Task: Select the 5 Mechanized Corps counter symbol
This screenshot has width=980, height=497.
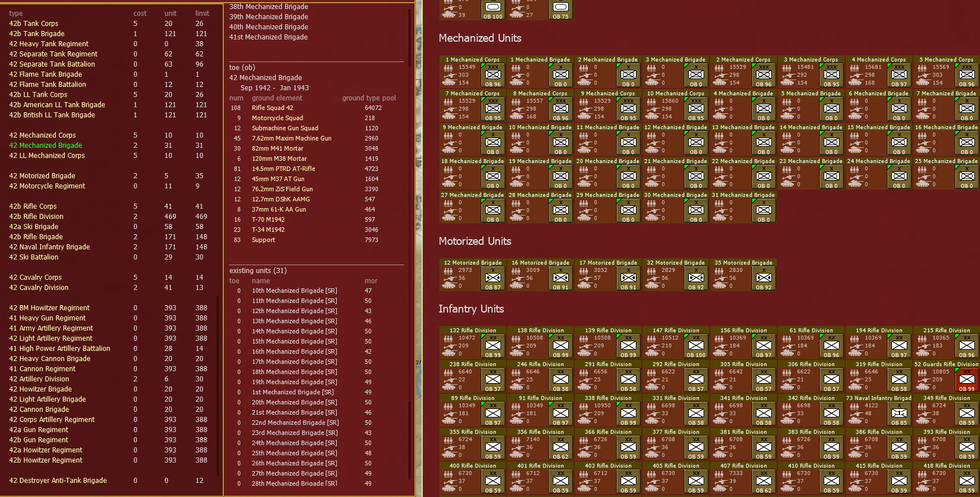Action: 967,75
